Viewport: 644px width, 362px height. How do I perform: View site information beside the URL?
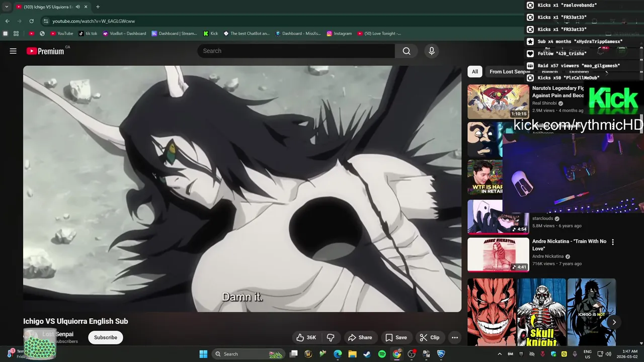click(x=46, y=21)
